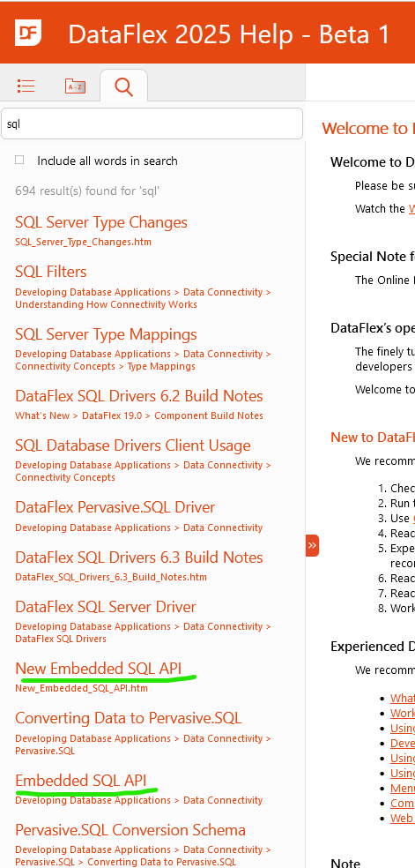Image resolution: width=415 pixels, height=868 pixels.
Task: Open 'Pervasive.SQL Conversion Schema' result
Action: (x=130, y=830)
